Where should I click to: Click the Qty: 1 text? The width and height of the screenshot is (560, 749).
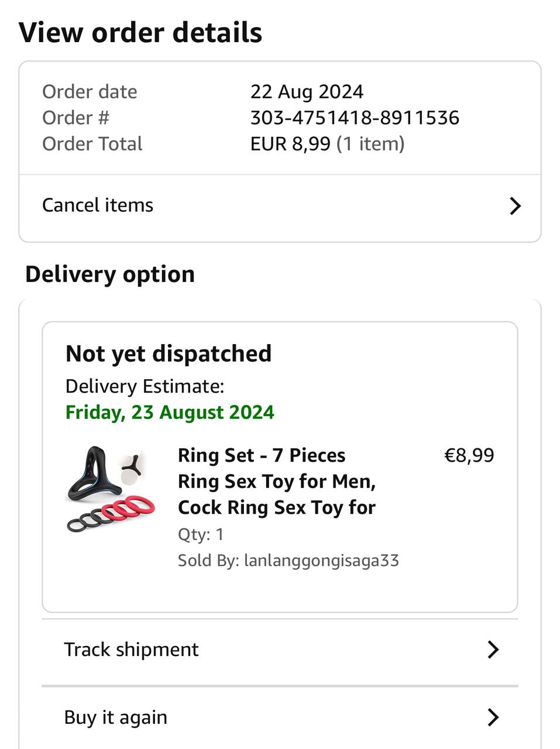click(201, 534)
